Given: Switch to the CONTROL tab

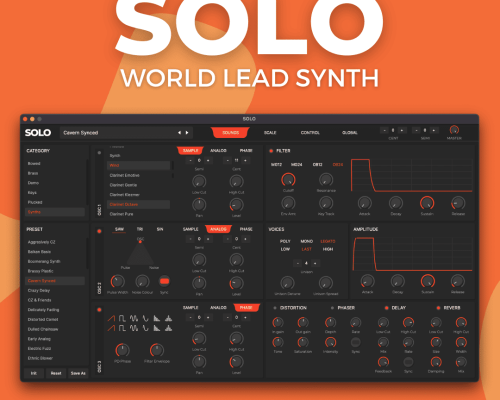Looking at the screenshot, I should (310, 133).
